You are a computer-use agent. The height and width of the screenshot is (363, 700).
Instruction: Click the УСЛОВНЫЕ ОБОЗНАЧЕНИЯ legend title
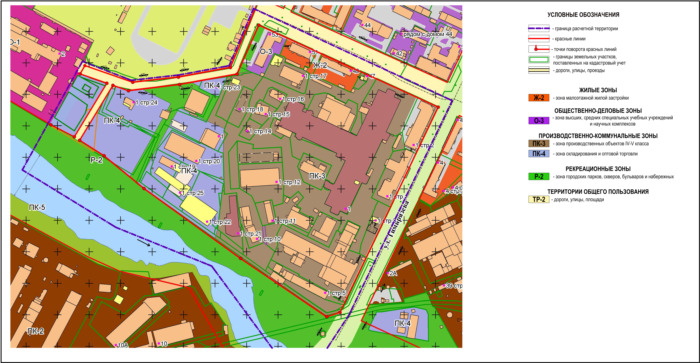point(583,15)
